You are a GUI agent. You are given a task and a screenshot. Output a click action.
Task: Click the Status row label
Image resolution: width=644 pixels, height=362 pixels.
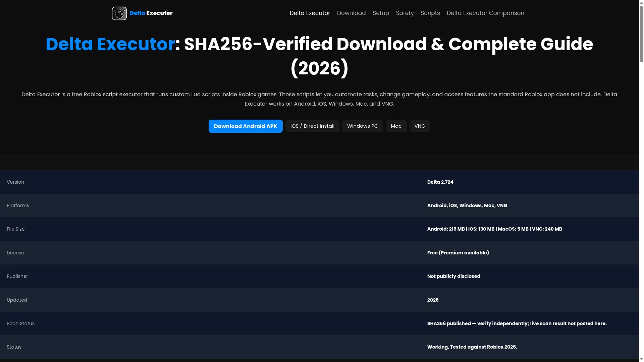[x=14, y=347]
